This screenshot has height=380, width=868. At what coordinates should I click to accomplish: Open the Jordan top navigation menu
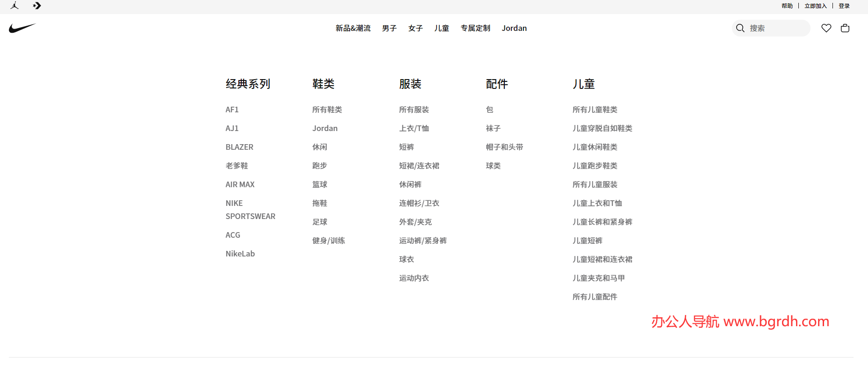514,28
